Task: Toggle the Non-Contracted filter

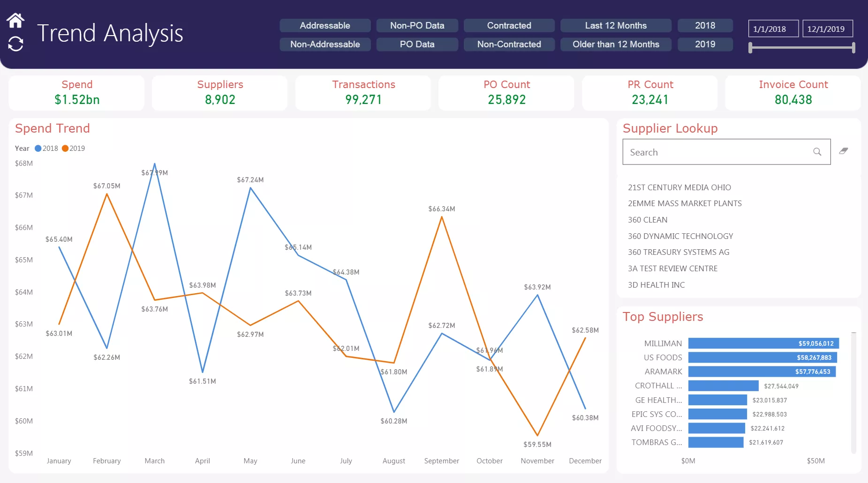Action: point(509,44)
